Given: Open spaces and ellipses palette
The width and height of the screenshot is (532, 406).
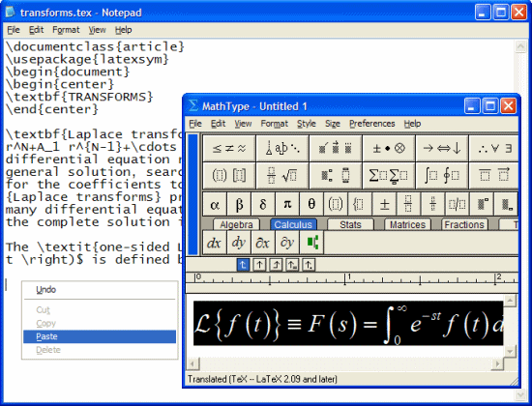Looking at the screenshot, I should click(282, 148).
